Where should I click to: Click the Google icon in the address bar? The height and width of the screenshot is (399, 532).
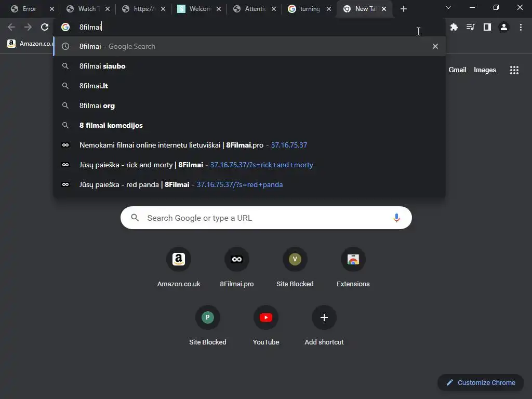[65, 27]
